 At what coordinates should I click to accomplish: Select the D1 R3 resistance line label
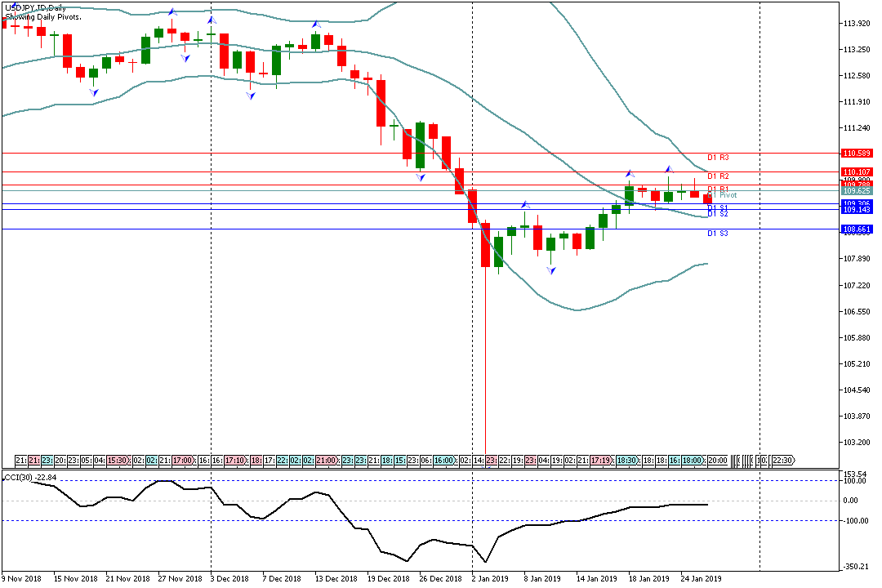click(718, 157)
